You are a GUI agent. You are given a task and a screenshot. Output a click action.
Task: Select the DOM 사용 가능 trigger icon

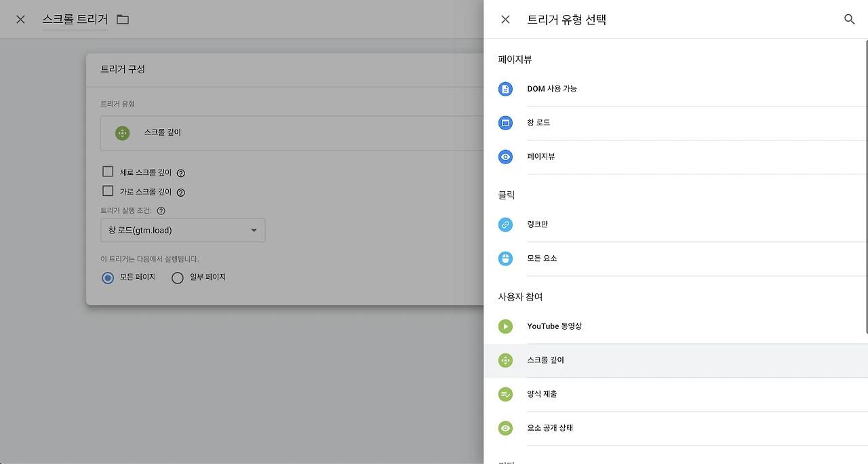(x=505, y=89)
